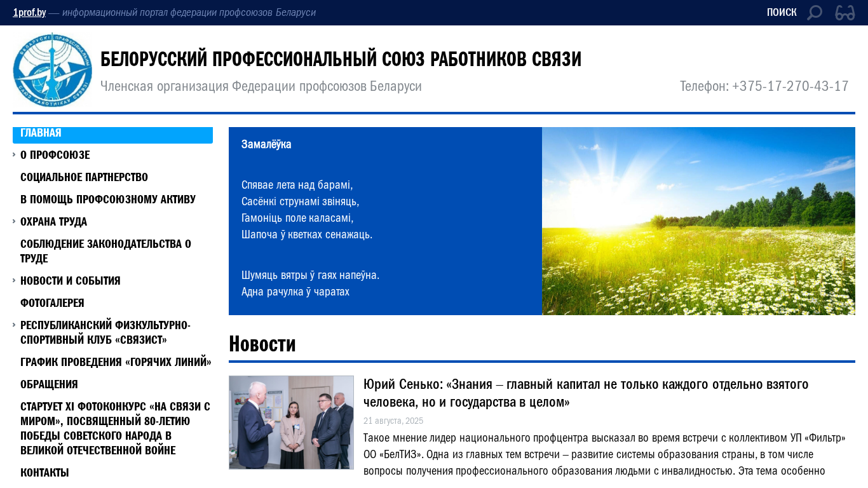The image size is (868, 488).
Task: Click the poem line Спявае лета над барамі
Action: coord(297,185)
